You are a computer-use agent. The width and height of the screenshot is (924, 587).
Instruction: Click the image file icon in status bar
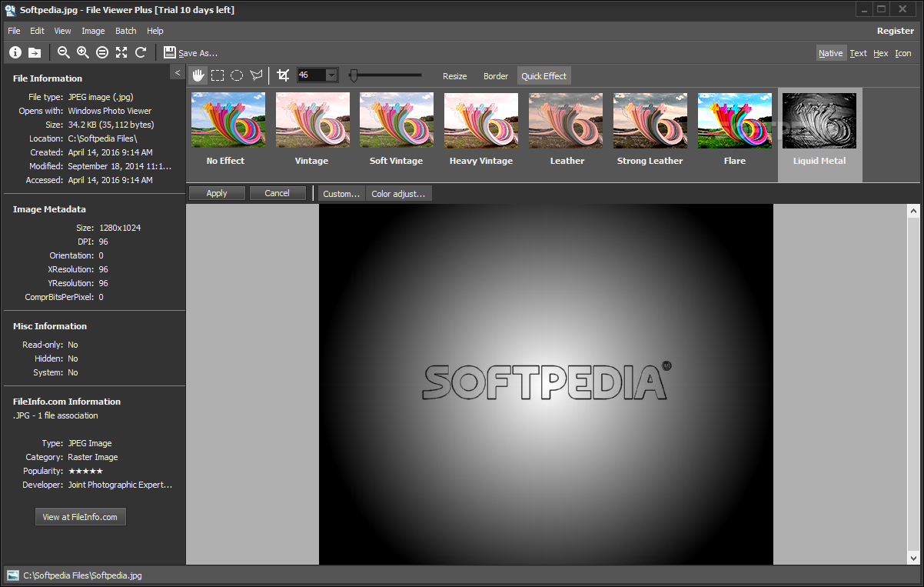pyautogui.click(x=13, y=575)
